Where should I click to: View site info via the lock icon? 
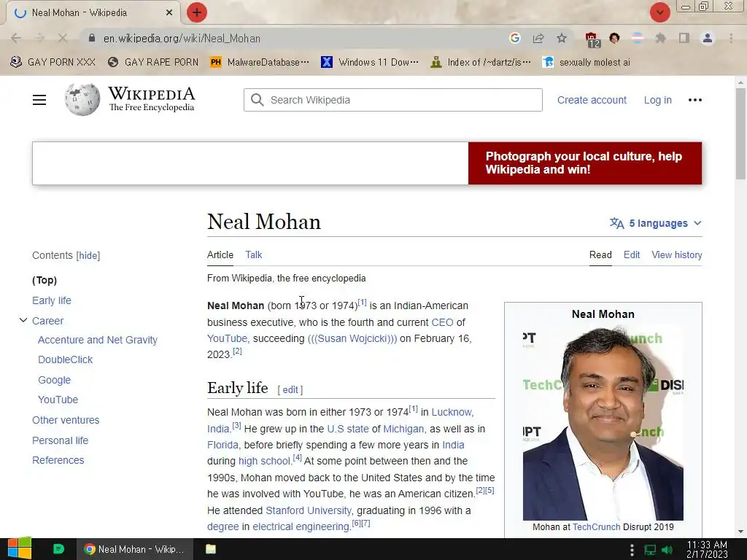pyautogui.click(x=92, y=38)
